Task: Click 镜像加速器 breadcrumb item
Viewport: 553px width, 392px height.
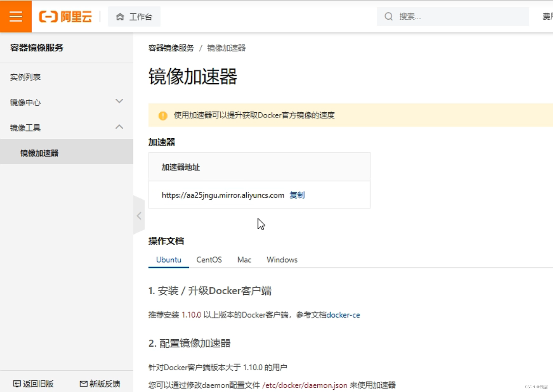Action: [x=226, y=48]
